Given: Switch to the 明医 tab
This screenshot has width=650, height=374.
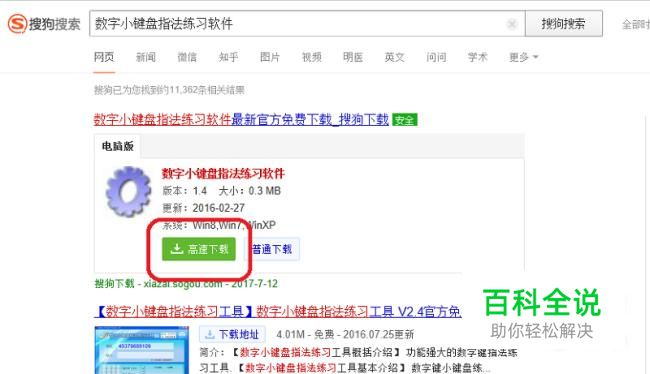Looking at the screenshot, I should 353,57.
